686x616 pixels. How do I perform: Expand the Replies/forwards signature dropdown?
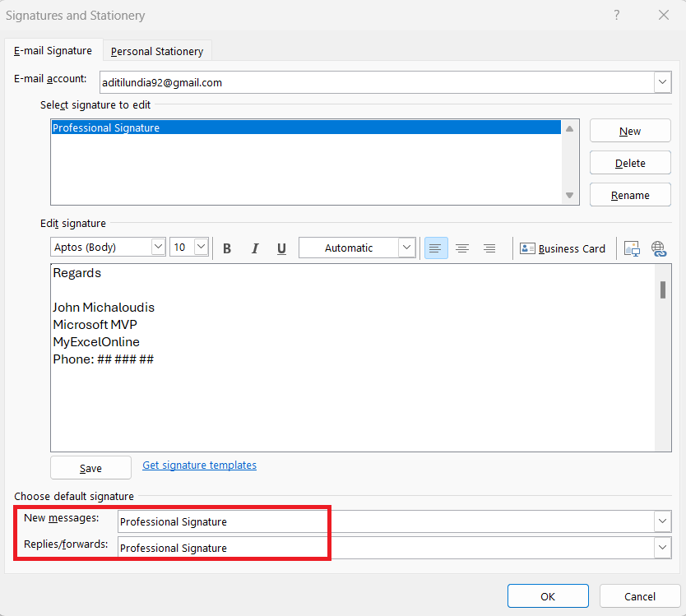click(662, 547)
